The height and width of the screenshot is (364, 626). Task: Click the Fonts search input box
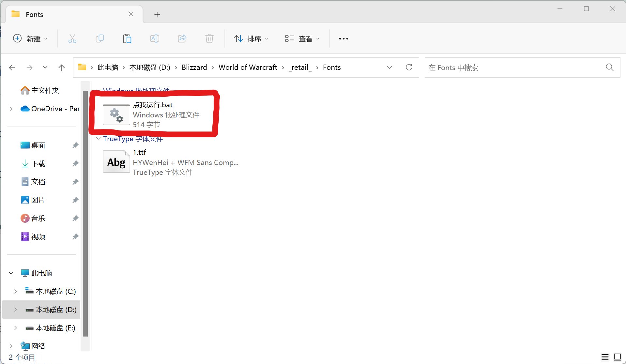(515, 68)
